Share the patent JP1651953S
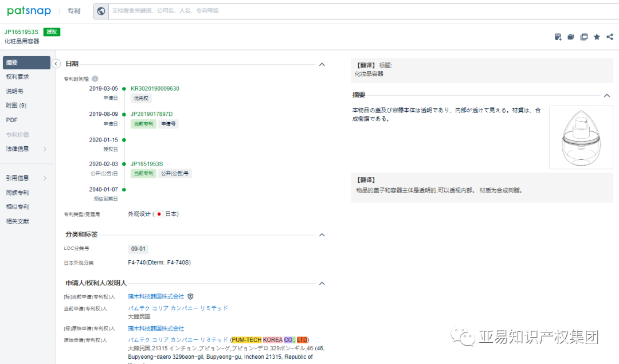Image resolution: width=619 pixels, height=364 pixels. coord(609,37)
